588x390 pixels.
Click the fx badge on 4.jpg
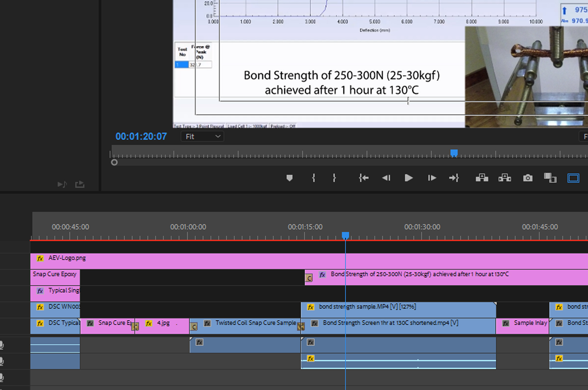point(149,324)
